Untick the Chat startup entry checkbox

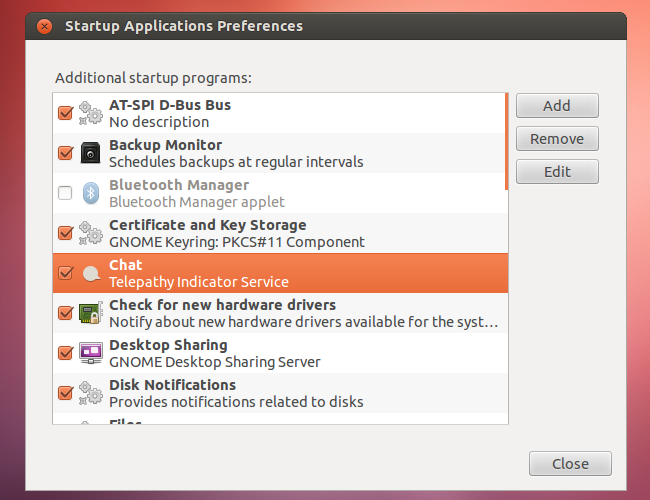pos(66,273)
